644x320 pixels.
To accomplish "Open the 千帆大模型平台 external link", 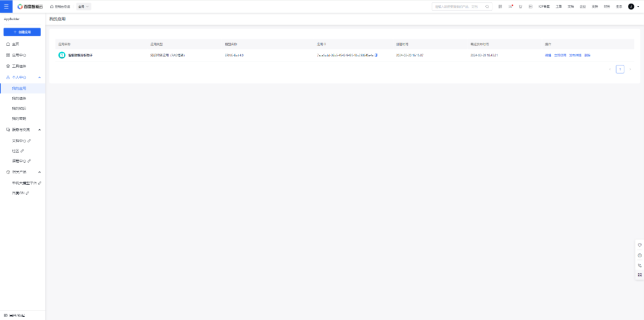I will [27, 182].
